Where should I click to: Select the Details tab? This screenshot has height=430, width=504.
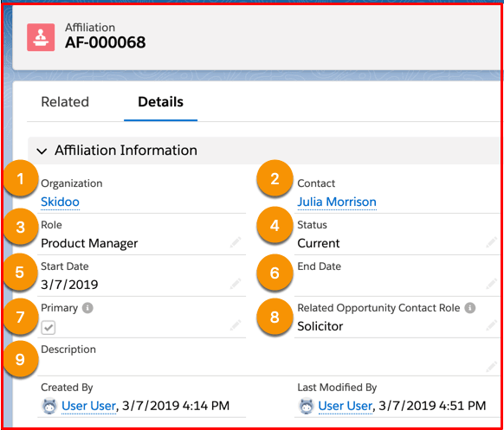161,102
